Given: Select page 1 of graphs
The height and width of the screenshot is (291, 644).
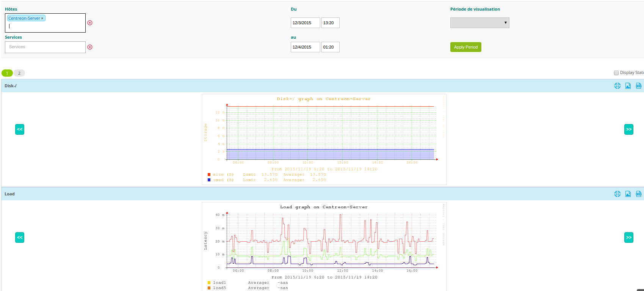Looking at the screenshot, I should (x=7, y=73).
